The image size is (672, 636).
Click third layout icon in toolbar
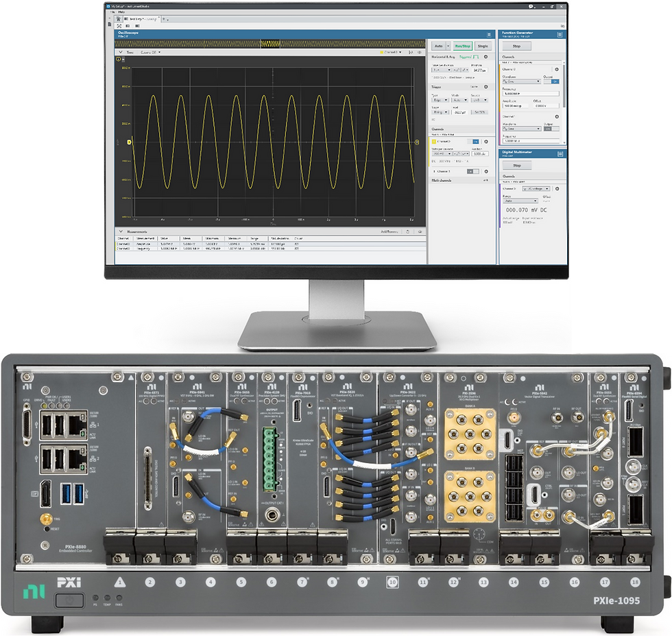click(x=136, y=26)
